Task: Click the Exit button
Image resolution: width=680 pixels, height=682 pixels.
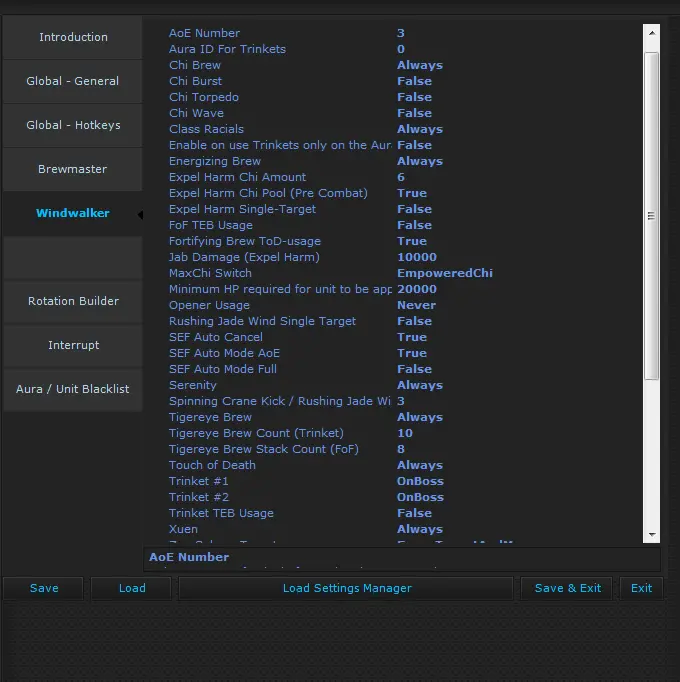Action: [641, 588]
